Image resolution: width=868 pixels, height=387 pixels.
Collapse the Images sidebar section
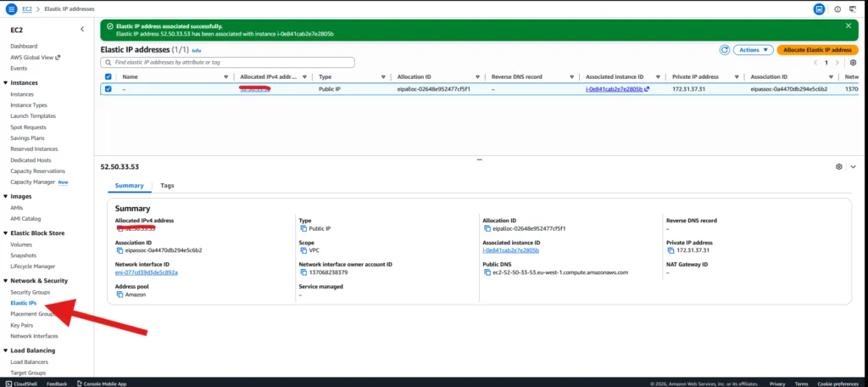(6, 196)
